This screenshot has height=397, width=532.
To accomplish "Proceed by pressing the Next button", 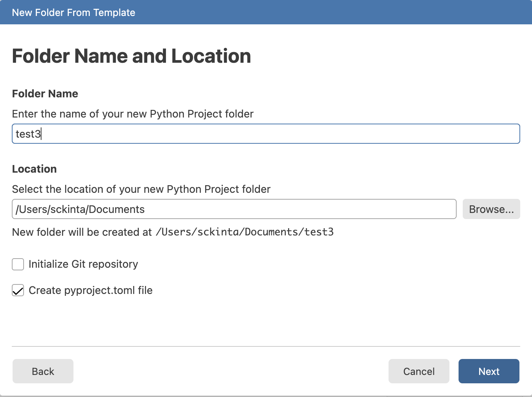I will [x=489, y=371].
